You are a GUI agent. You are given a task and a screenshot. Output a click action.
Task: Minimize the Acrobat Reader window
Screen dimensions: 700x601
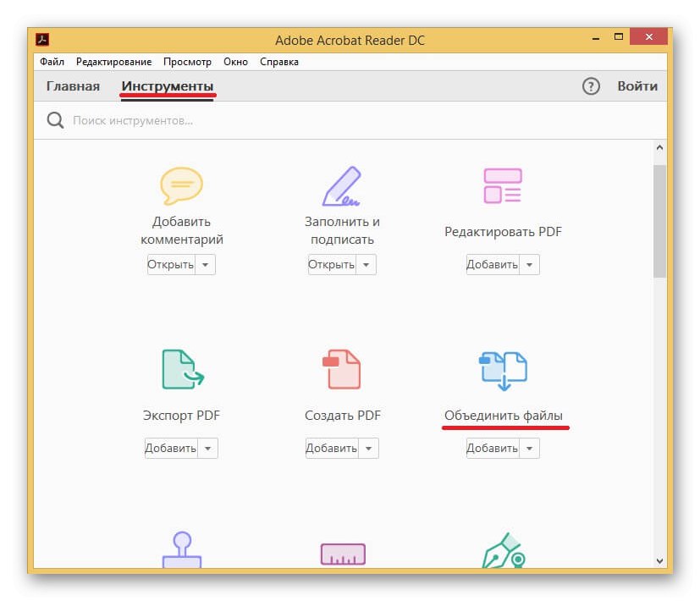click(596, 37)
